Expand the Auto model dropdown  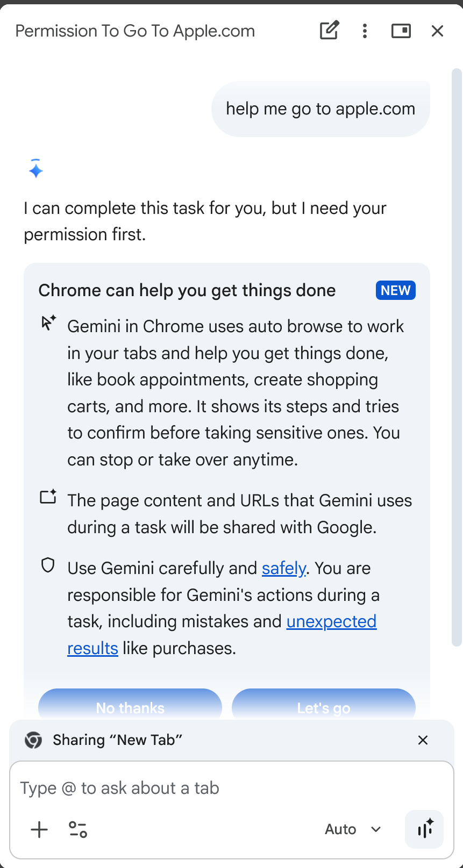(x=353, y=829)
